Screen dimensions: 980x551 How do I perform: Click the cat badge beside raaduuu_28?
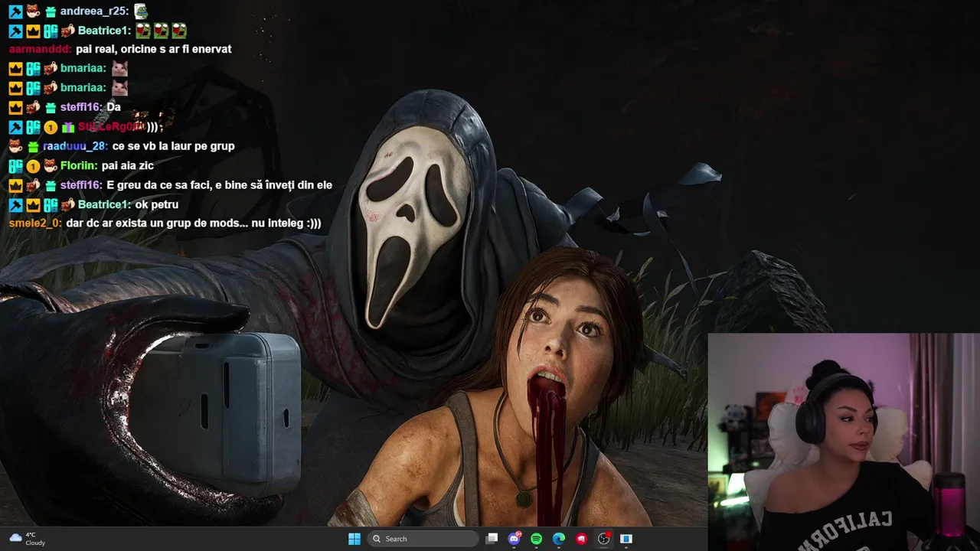point(15,146)
